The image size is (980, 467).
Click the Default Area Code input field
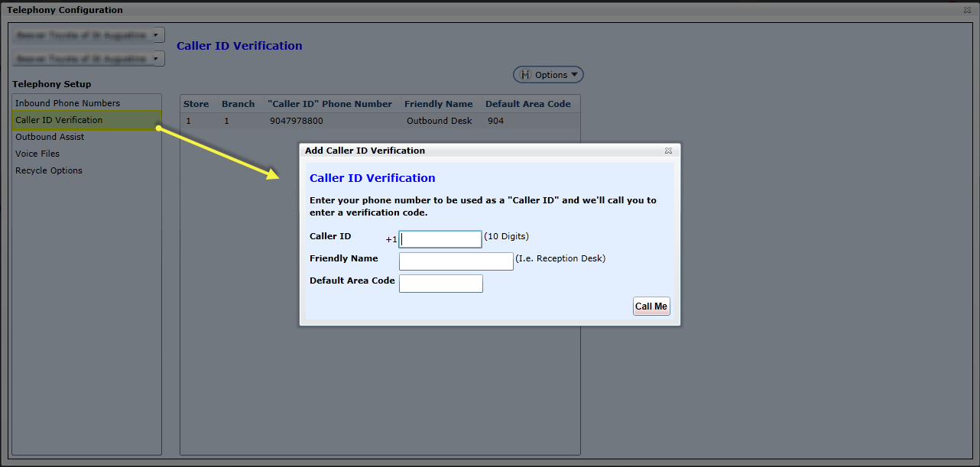click(x=440, y=284)
